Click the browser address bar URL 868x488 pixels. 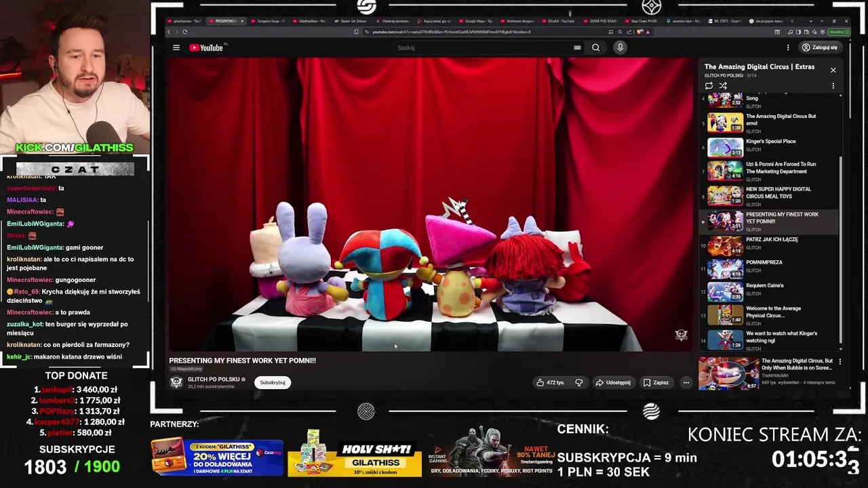[451, 32]
